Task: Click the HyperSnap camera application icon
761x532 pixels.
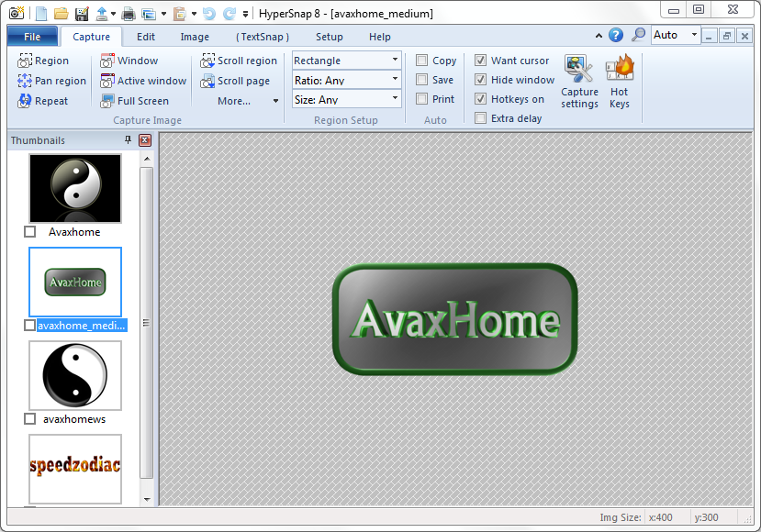Action: click(16, 13)
